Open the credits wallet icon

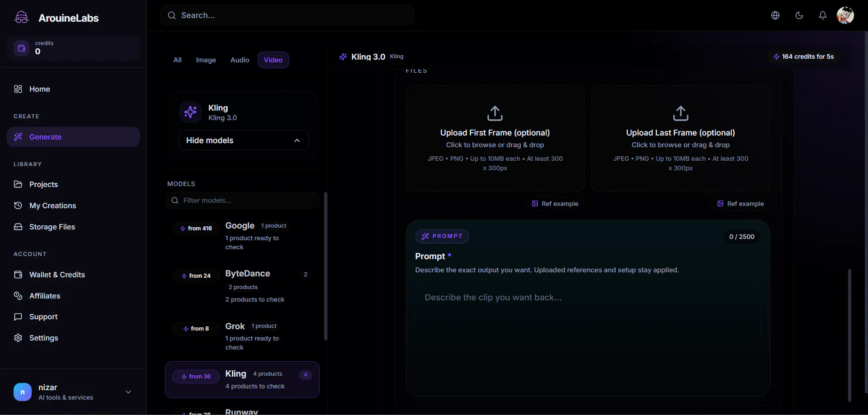21,48
